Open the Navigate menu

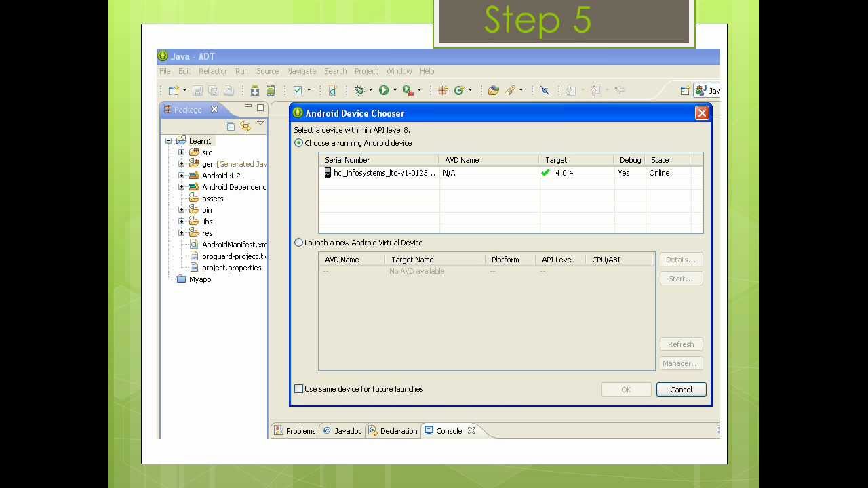301,71
